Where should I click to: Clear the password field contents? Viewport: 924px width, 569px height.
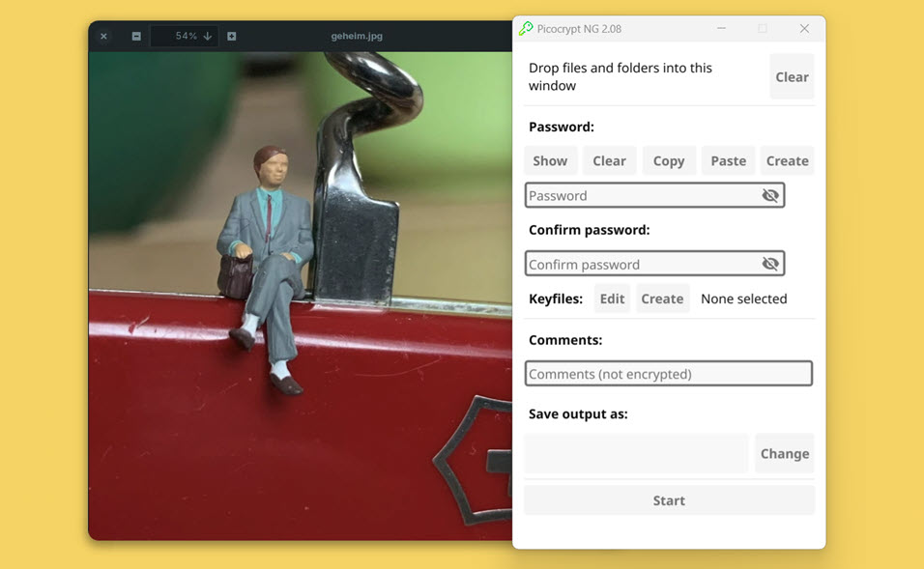[609, 161]
